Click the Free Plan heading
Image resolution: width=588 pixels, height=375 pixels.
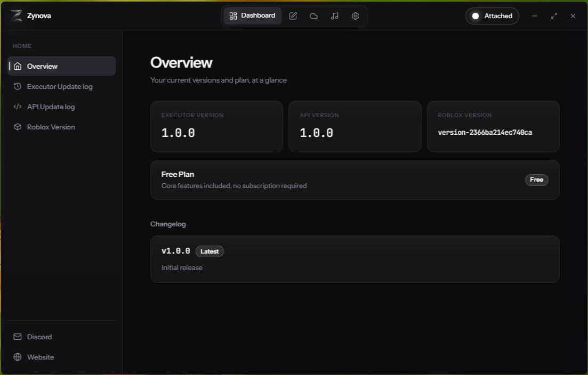pos(178,174)
